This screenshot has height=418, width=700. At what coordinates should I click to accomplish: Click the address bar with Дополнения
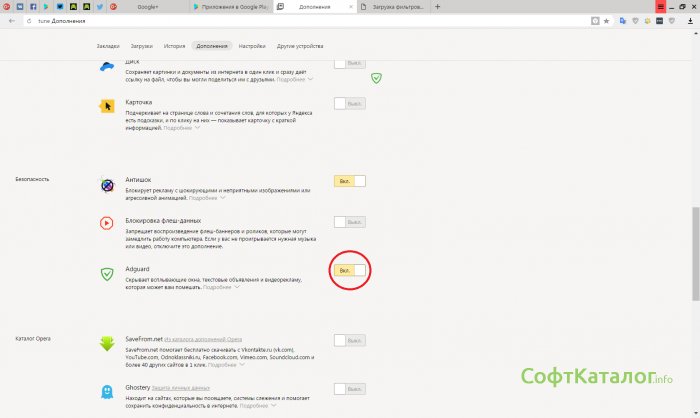point(300,20)
